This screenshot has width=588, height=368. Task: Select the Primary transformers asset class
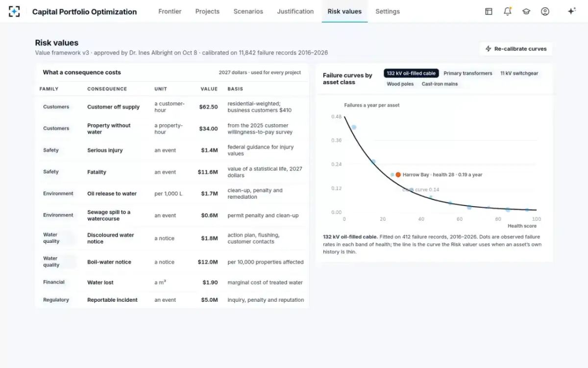click(468, 73)
